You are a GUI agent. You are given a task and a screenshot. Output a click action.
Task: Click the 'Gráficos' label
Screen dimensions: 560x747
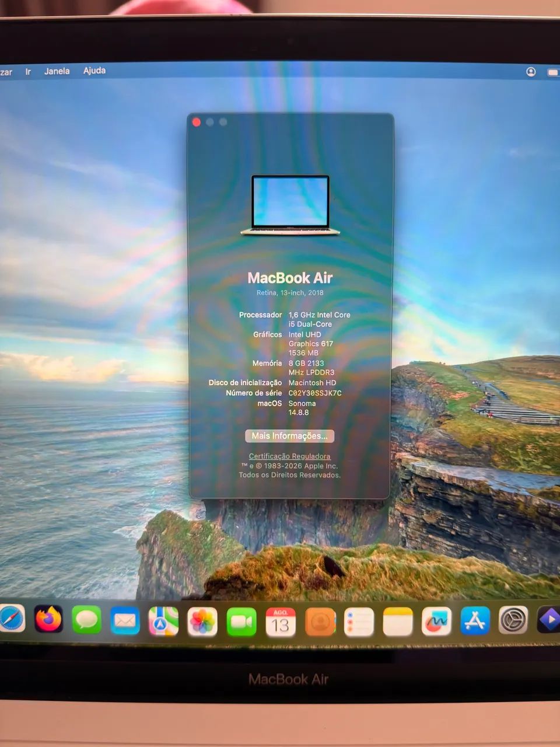tap(268, 334)
